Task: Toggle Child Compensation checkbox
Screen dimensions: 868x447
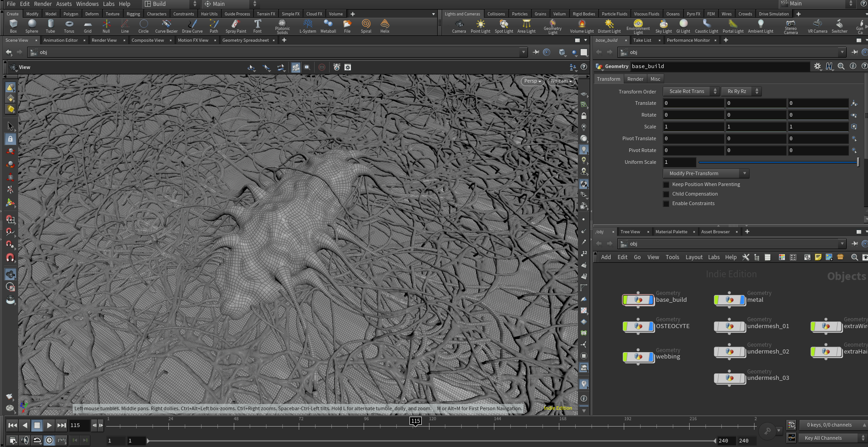Action: click(x=666, y=194)
